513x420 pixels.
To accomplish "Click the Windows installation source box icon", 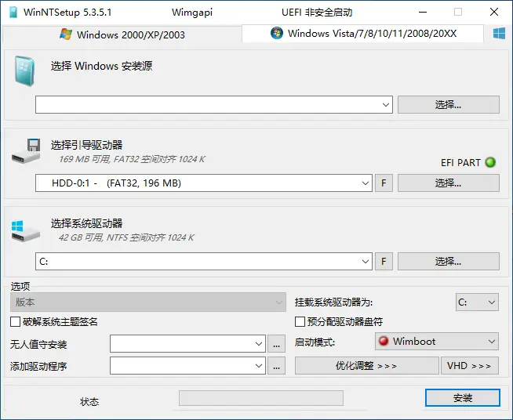I will [x=25, y=71].
